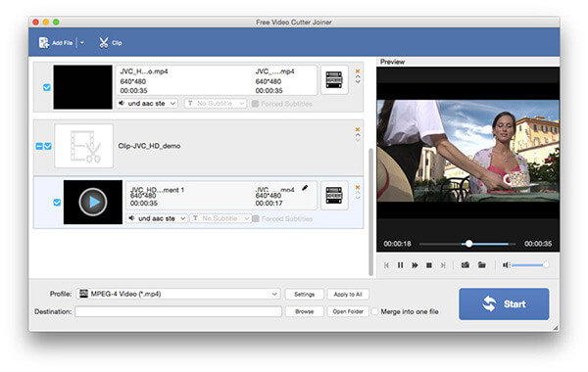Fast forward the preview video
588x372 pixels.
(415, 265)
